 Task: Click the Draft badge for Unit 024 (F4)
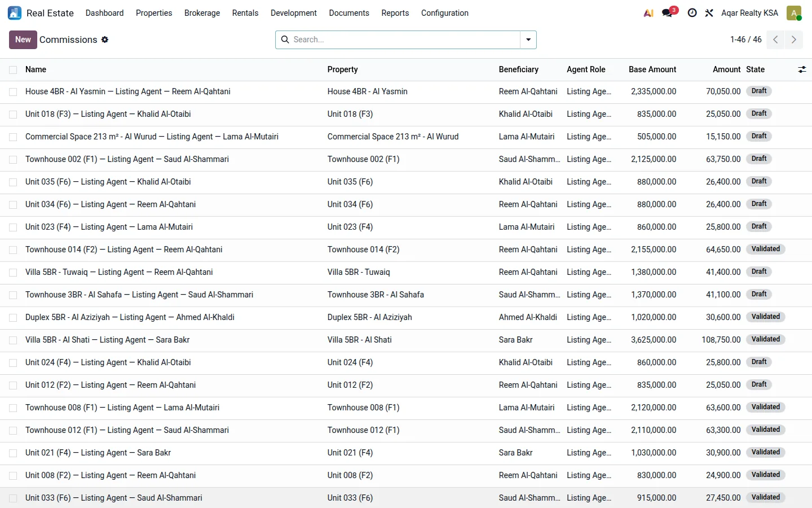[759, 362]
